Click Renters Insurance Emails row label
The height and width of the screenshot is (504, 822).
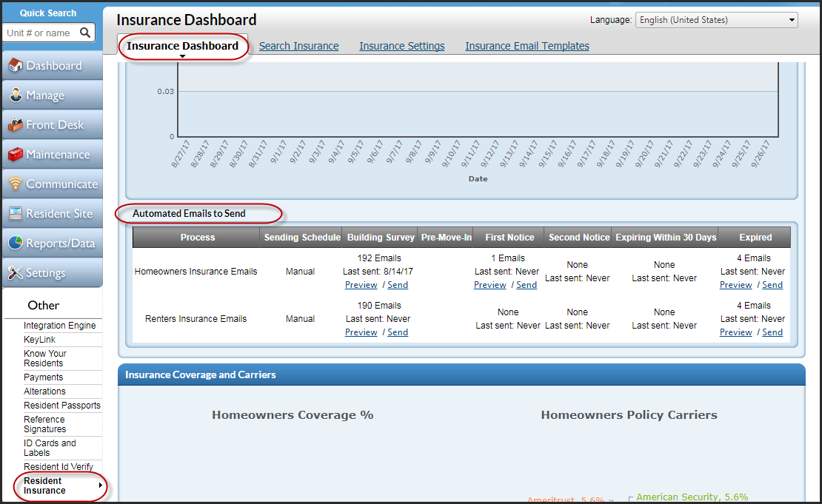(x=196, y=318)
